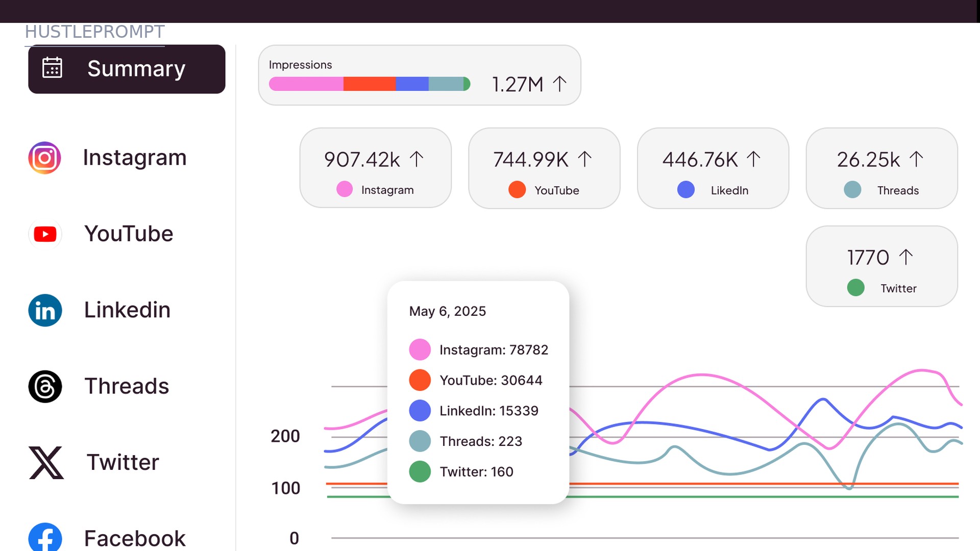Click the pink dot in tooltip Instagram row
Screen dimensions: 980x551
coord(420,350)
